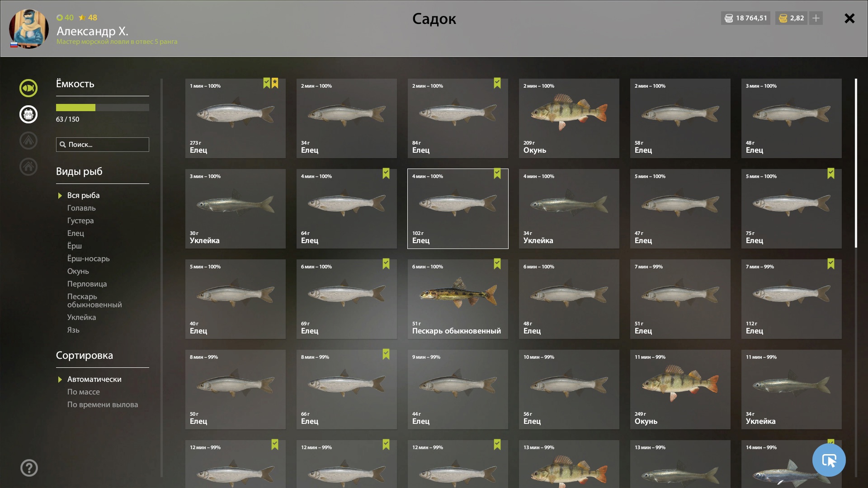Filter fish list by Окунь

pos(78,271)
